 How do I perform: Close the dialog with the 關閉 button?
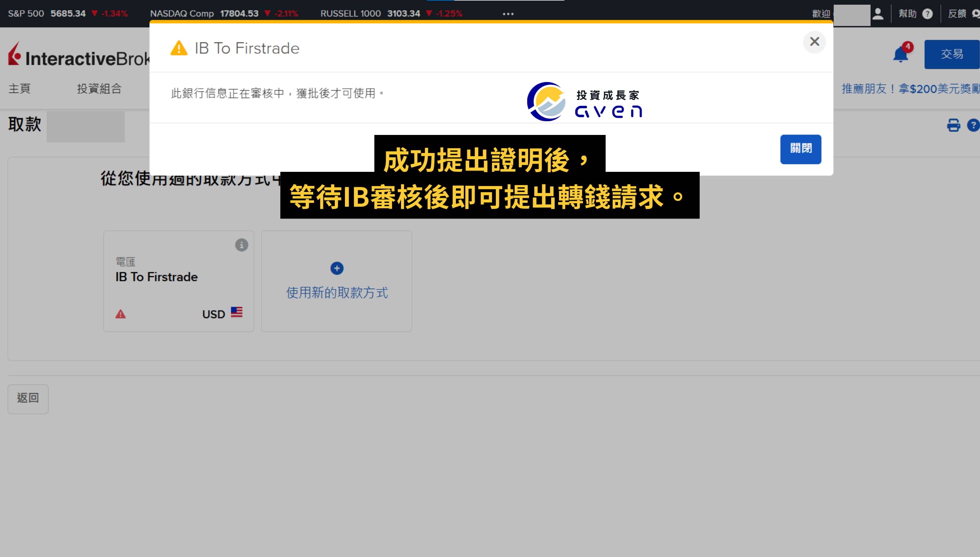coord(801,149)
